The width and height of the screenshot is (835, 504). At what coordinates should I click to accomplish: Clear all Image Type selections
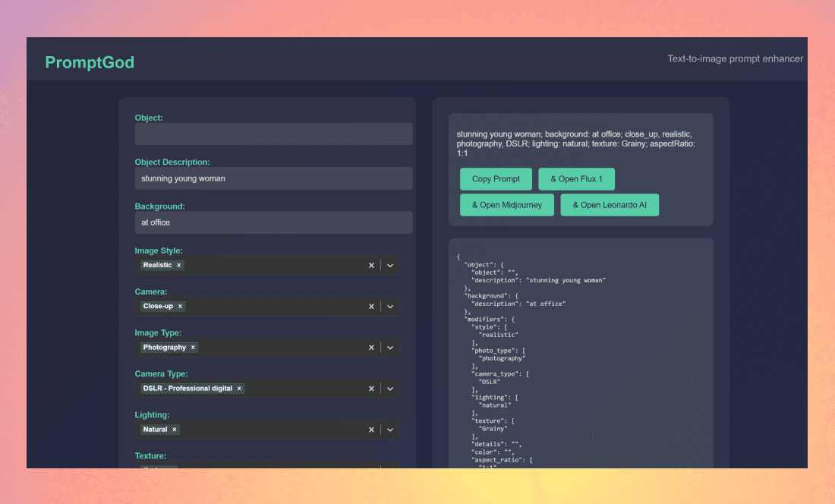[371, 348]
